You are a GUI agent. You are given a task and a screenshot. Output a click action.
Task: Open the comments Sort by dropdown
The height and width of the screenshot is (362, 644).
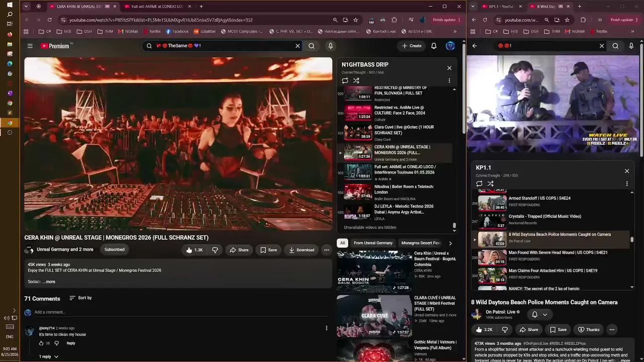[80, 298]
